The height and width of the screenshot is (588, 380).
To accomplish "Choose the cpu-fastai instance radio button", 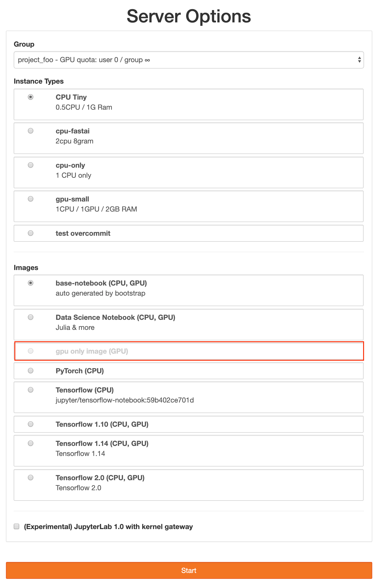I will pyautogui.click(x=31, y=131).
